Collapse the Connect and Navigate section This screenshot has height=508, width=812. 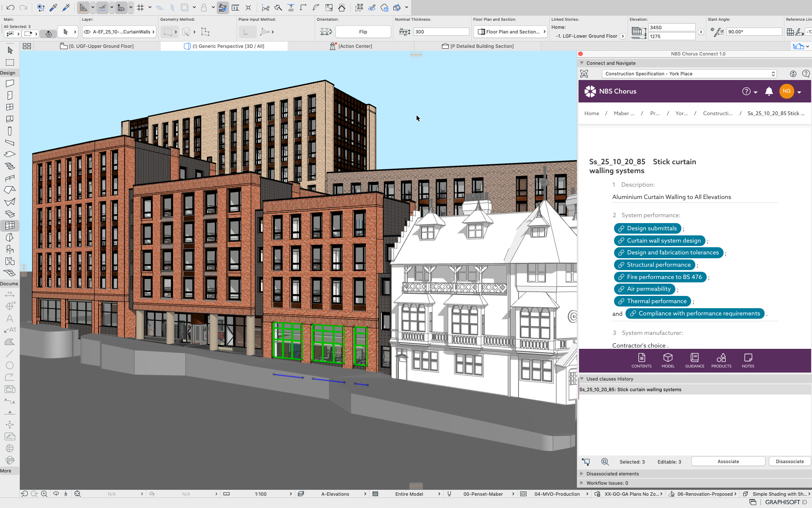[x=582, y=63]
